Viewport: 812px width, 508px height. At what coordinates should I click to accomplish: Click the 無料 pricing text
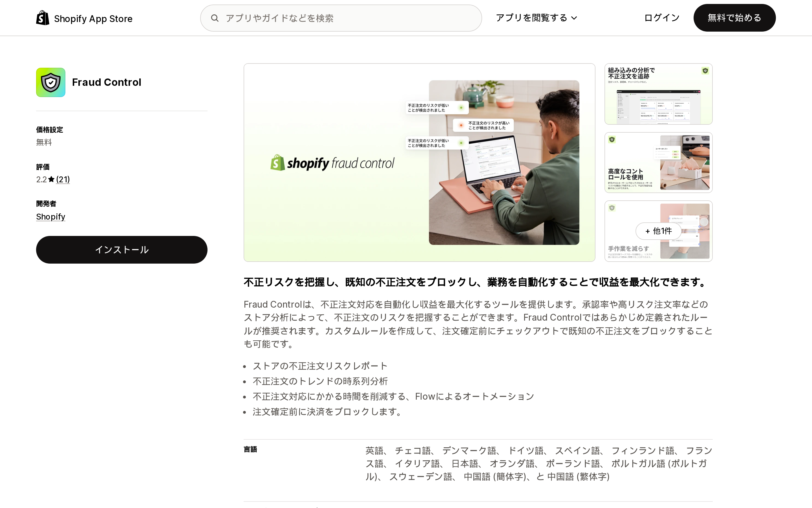(44, 142)
